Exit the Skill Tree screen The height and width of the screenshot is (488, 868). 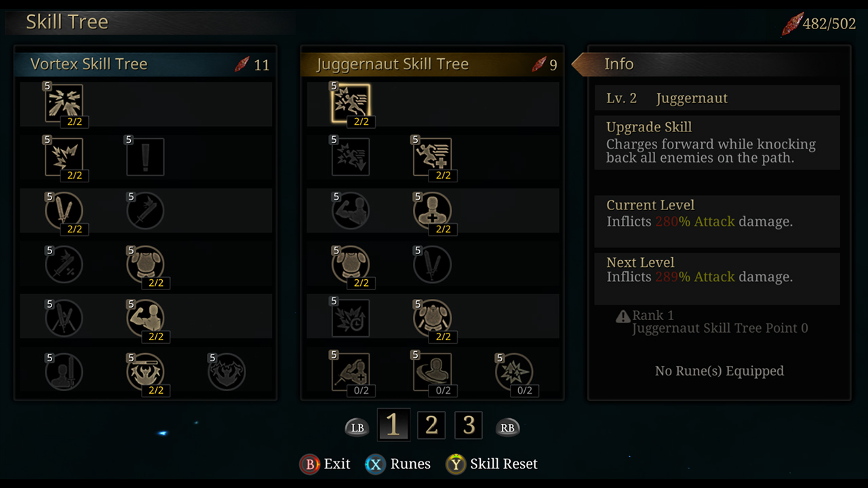pos(325,464)
